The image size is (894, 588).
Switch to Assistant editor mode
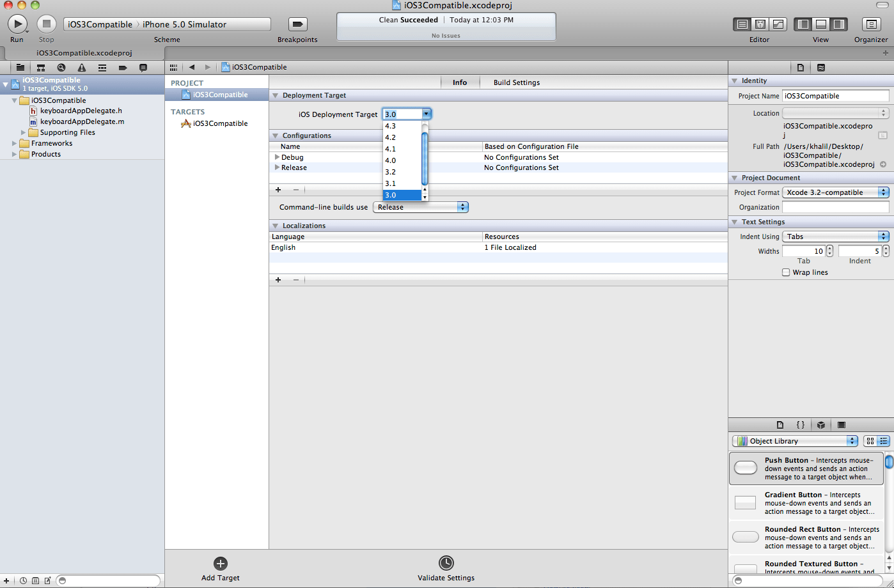[760, 24]
